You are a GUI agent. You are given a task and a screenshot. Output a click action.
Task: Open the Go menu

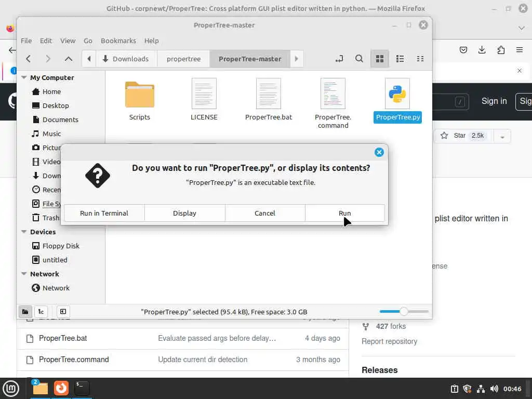(88, 41)
